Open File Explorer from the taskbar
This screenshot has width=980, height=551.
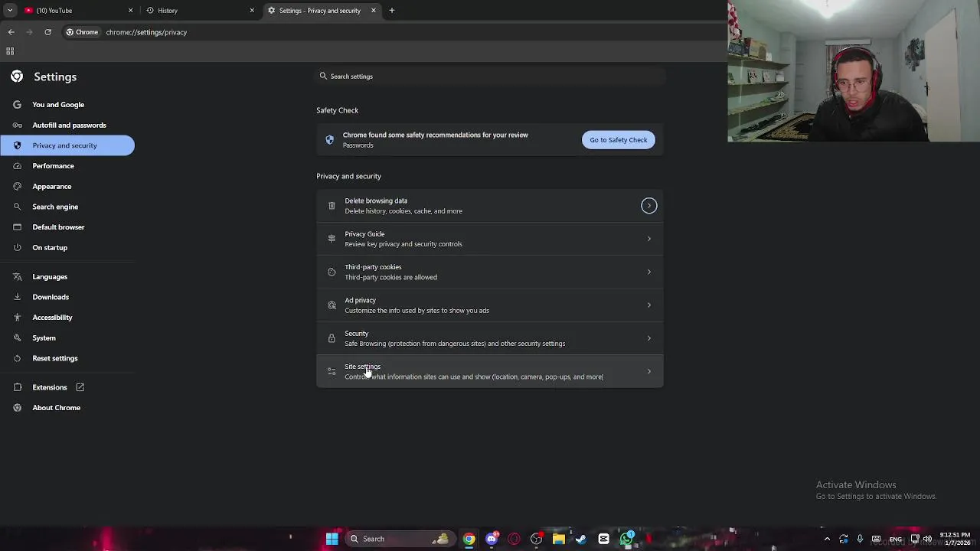tap(559, 539)
